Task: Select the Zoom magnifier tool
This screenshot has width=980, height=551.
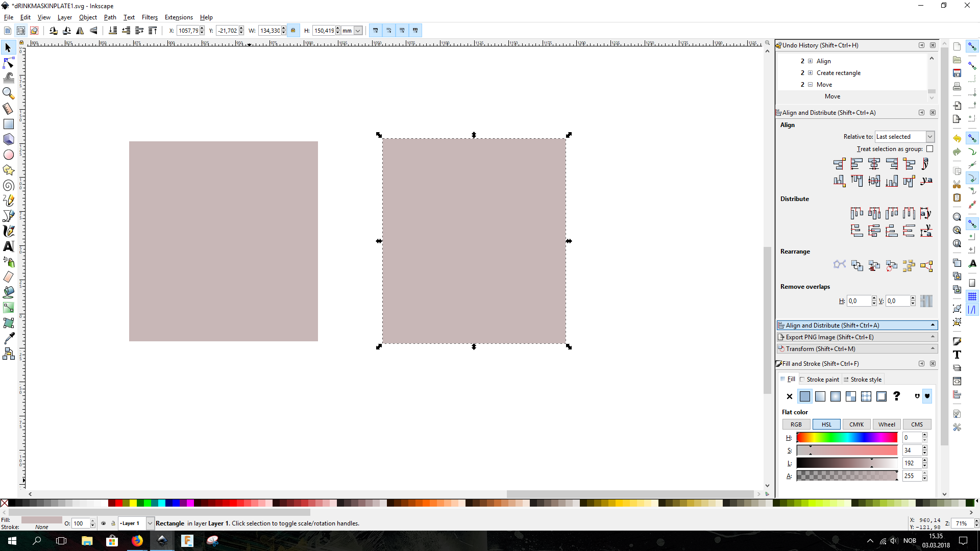Action: tap(8, 93)
